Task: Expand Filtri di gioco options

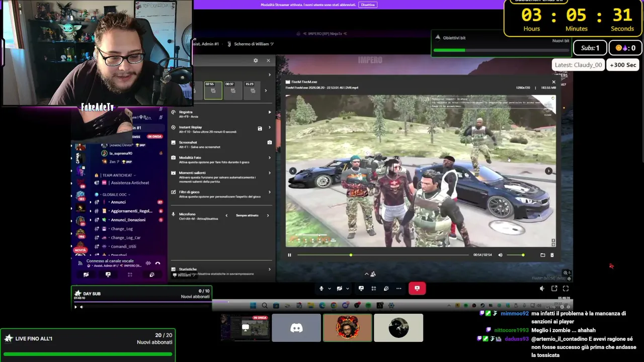Action: pyautogui.click(x=270, y=192)
